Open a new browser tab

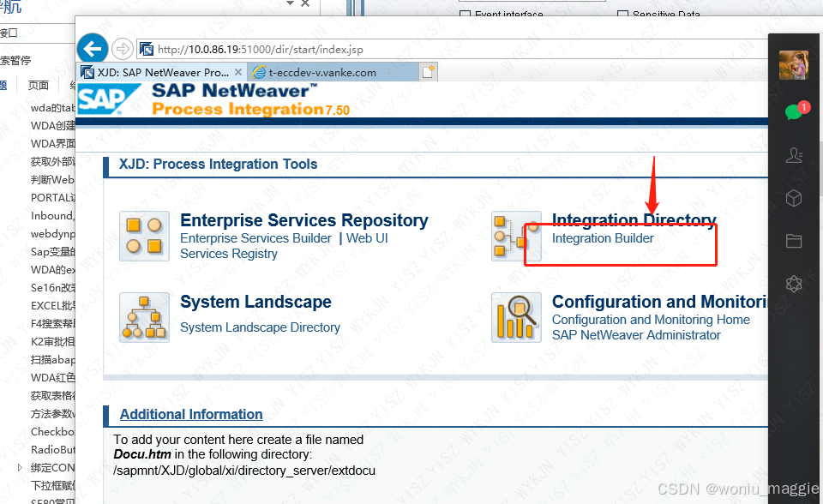tap(429, 72)
